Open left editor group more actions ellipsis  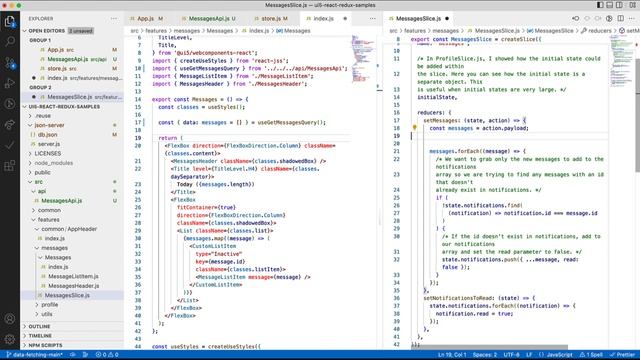pos(373,18)
